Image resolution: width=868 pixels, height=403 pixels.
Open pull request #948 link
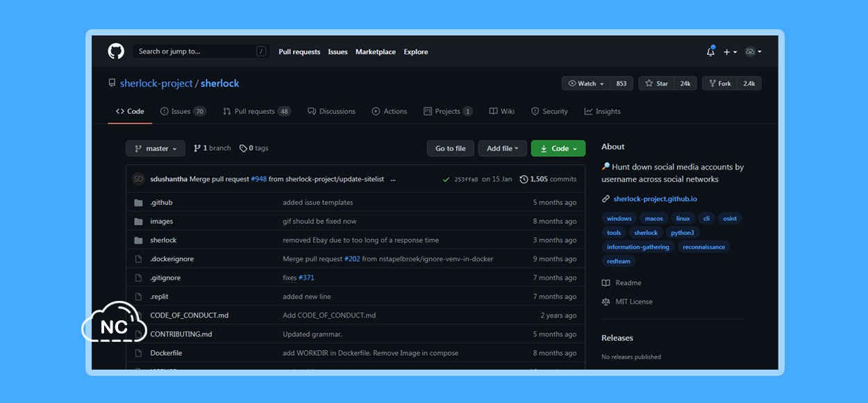point(259,179)
